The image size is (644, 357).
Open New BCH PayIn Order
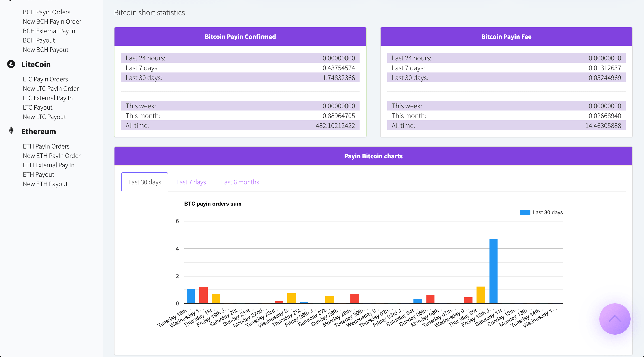[x=52, y=21]
